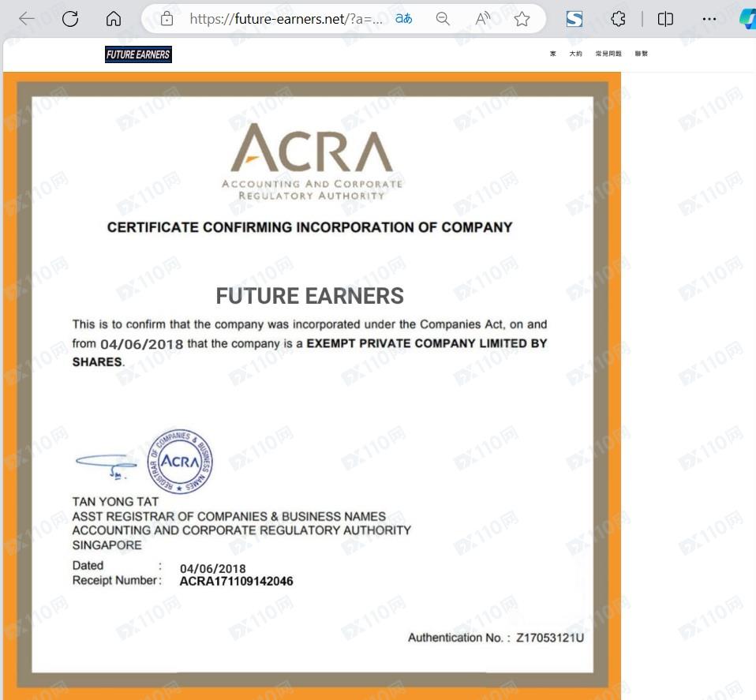Click authentication number 'Z17053121U'
The width and height of the screenshot is (756, 700).
click(550, 638)
